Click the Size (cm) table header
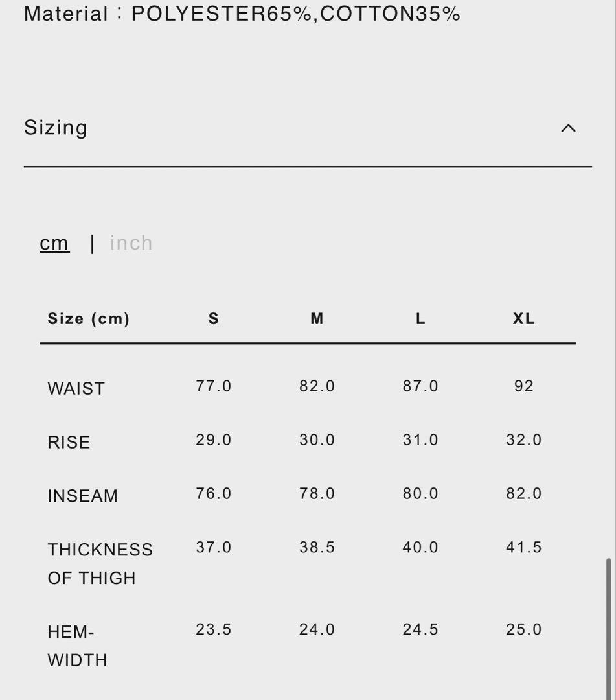The height and width of the screenshot is (700, 616). 89,319
